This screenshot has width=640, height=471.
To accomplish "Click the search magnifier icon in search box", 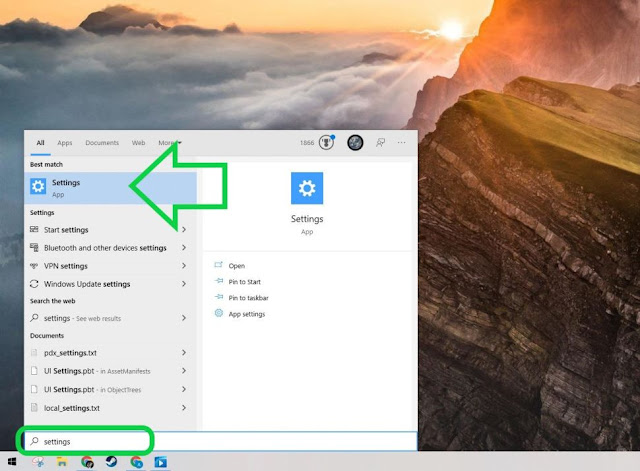I will tap(35, 441).
